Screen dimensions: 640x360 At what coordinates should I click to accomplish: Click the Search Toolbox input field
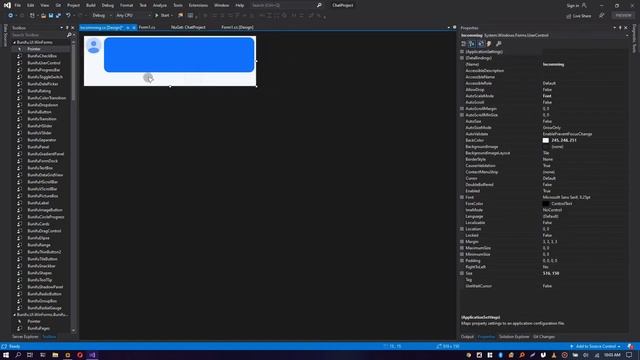tap(38, 35)
